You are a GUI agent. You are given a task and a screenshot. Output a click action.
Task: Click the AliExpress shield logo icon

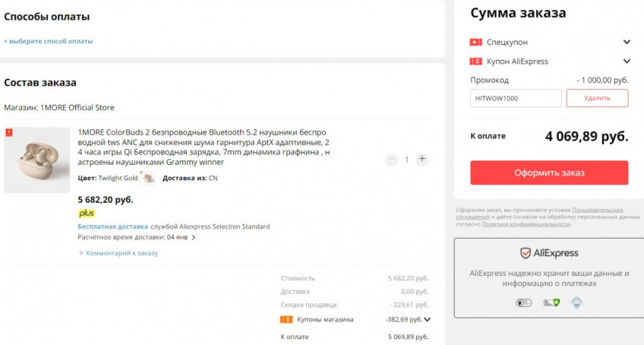click(x=526, y=253)
